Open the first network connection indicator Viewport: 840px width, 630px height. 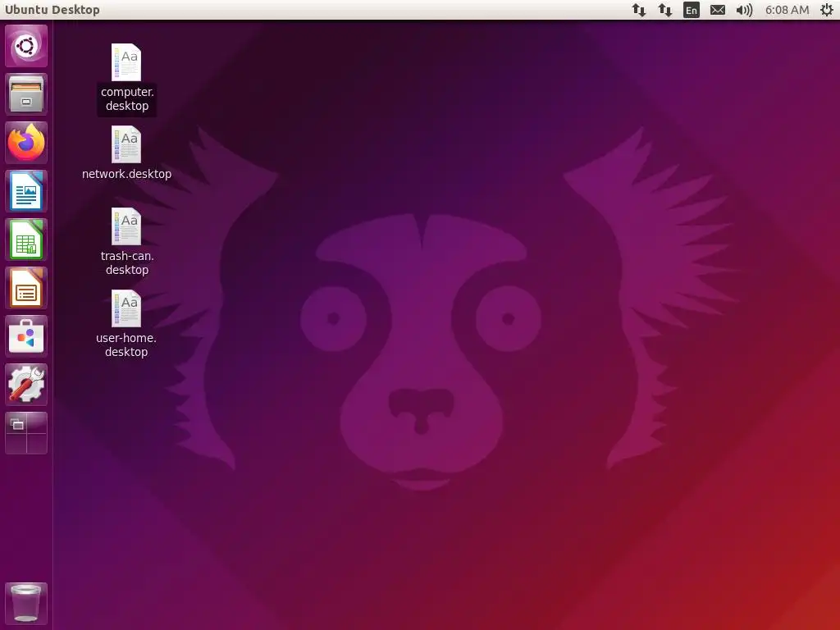coord(638,10)
